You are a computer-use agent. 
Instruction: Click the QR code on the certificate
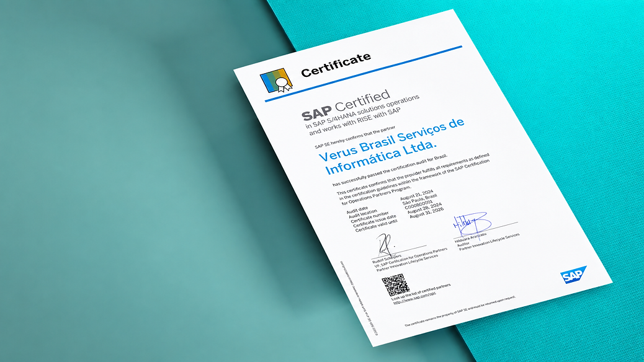[395, 285]
